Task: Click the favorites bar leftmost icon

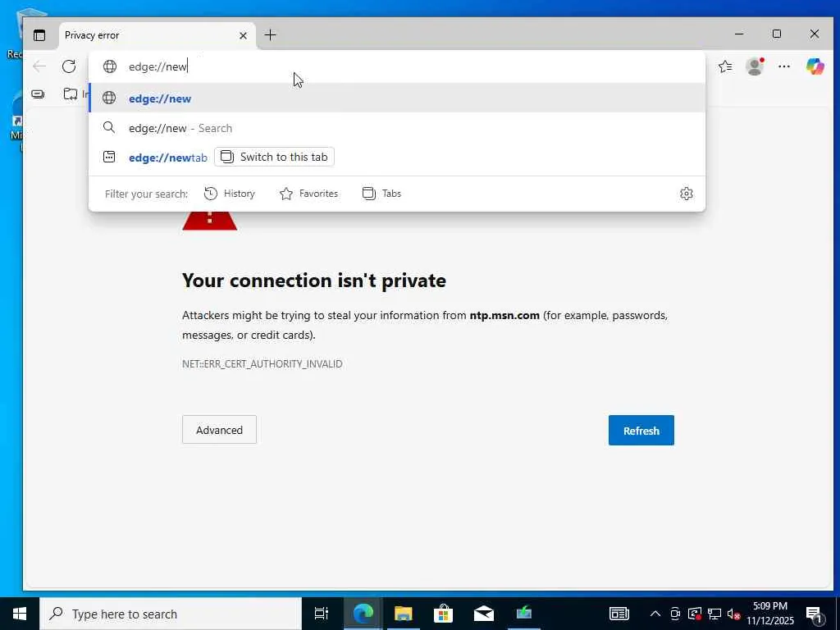Action: point(38,94)
